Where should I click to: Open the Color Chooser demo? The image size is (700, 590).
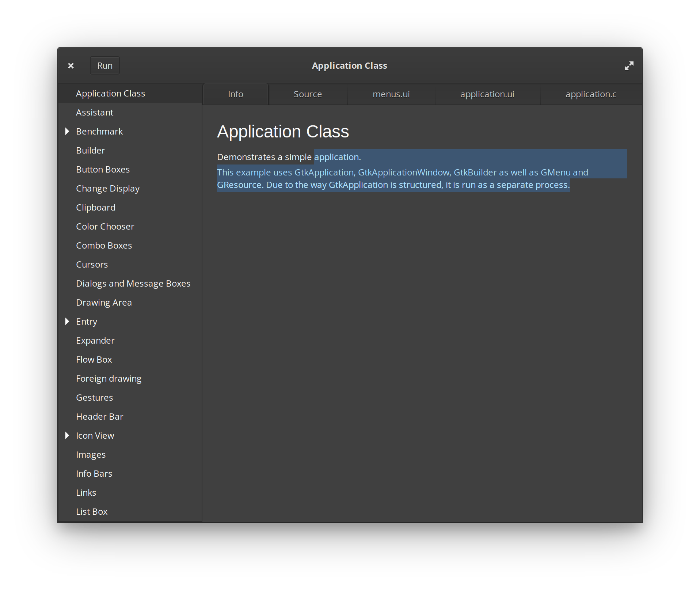(105, 226)
